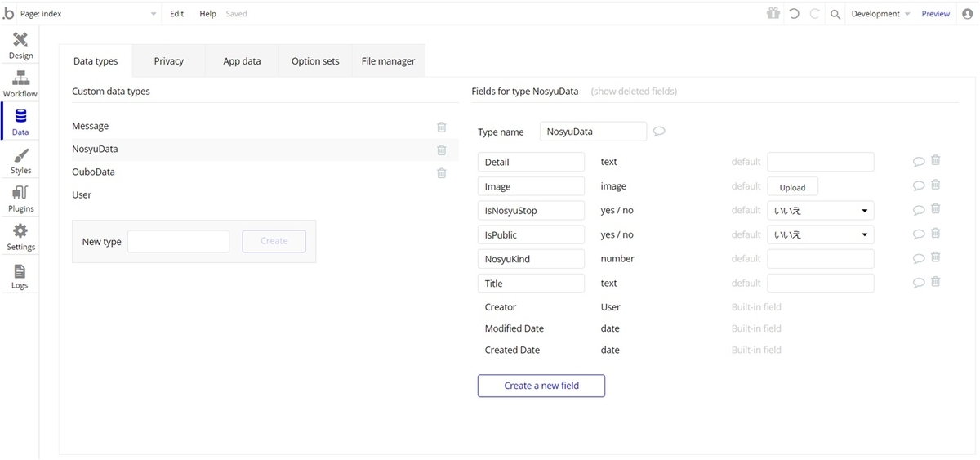Open the gift icon in top bar
This screenshot has width=980, height=460.
(773, 14)
